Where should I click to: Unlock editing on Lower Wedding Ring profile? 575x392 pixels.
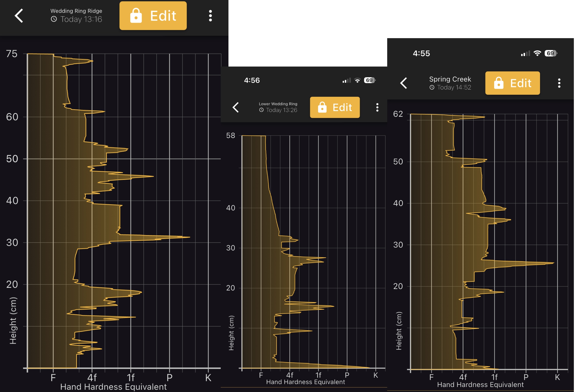click(x=335, y=107)
